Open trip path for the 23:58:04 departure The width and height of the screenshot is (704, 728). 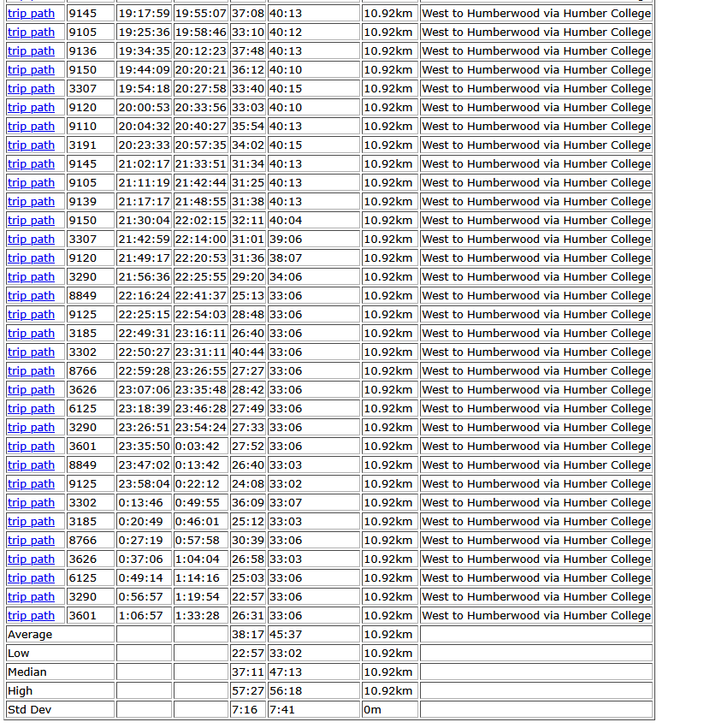[31, 484]
